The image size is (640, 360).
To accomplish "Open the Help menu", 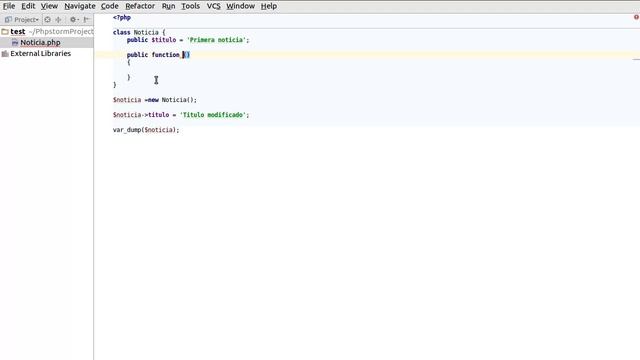I will pyautogui.click(x=269, y=6).
